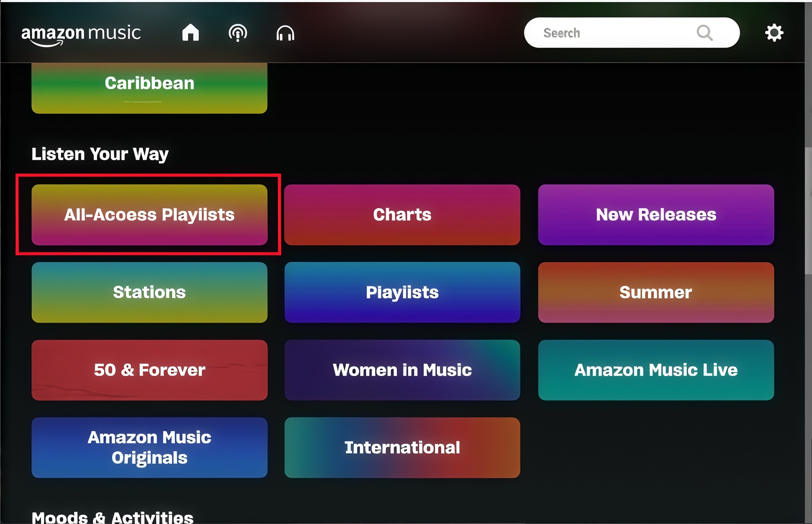Open the Library headphones icon
This screenshot has width=812, height=524.
click(285, 33)
